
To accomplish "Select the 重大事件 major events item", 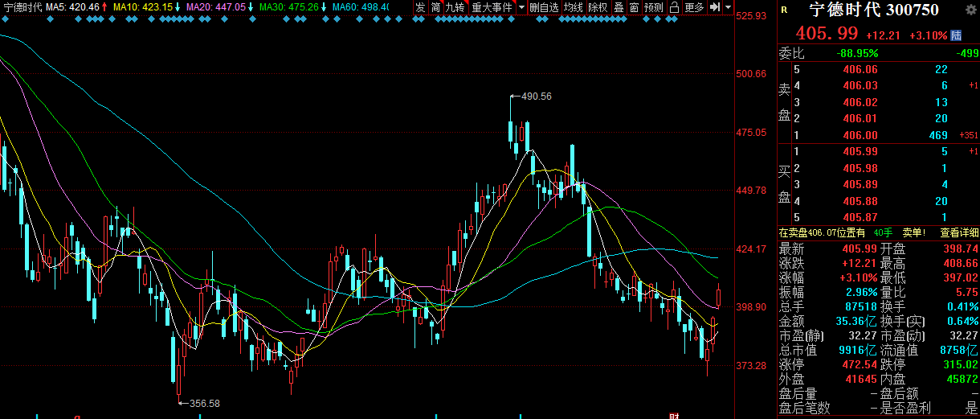I will tap(492, 7).
